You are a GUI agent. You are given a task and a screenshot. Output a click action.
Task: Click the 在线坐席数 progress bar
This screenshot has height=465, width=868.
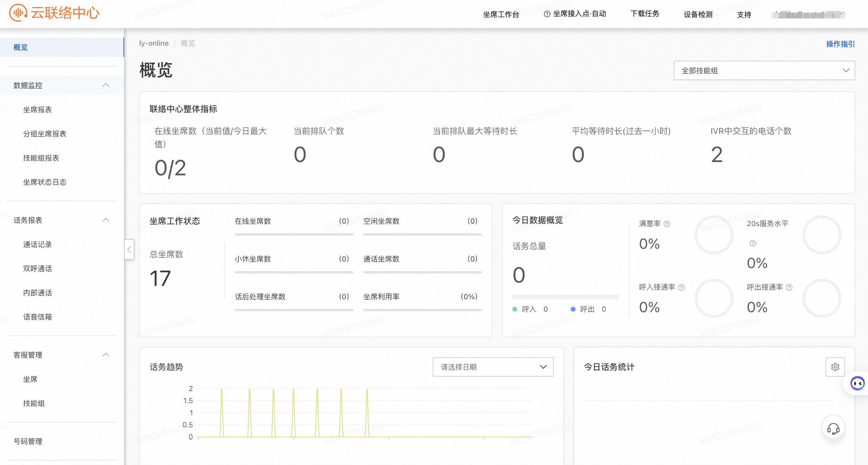pos(294,234)
